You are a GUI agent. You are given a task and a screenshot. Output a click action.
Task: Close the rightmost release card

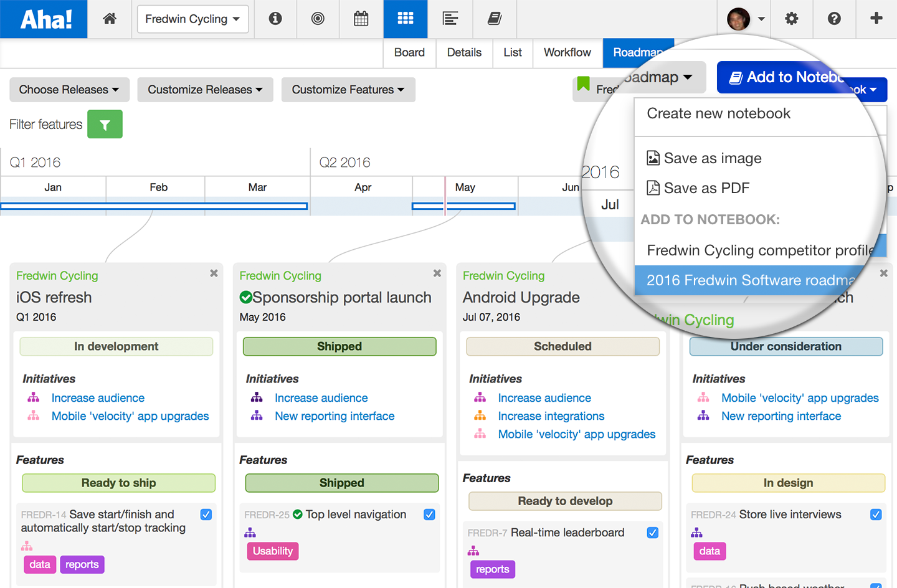(x=883, y=273)
